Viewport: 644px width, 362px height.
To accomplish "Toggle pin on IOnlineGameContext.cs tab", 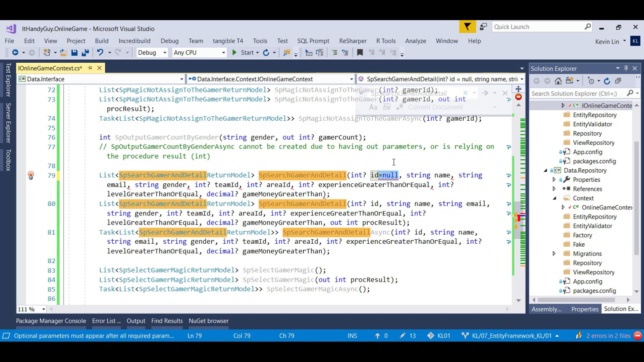I will click(90, 68).
